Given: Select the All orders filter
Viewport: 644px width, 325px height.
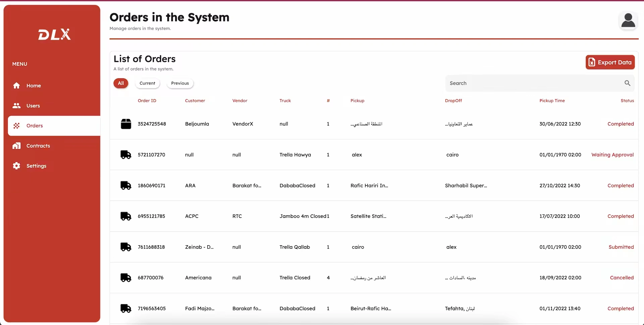Looking at the screenshot, I should tap(121, 83).
